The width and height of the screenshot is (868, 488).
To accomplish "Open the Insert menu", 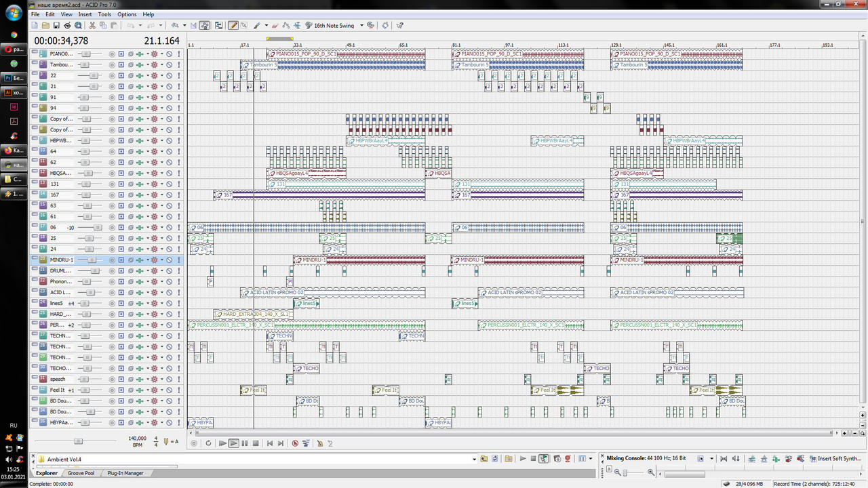I will click(85, 14).
